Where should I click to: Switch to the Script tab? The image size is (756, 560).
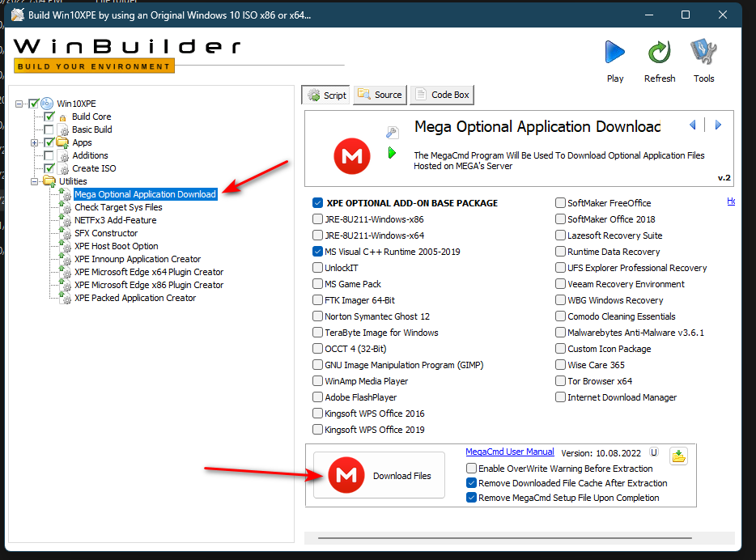coord(328,95)
